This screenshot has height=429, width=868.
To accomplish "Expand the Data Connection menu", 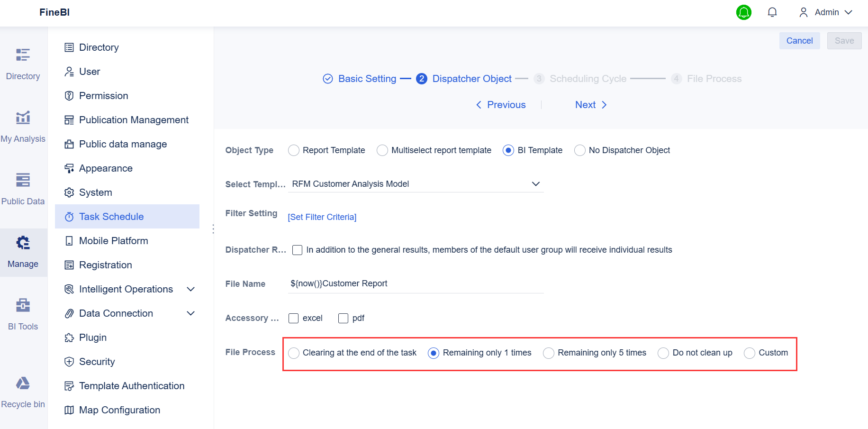I will [116, 313].
